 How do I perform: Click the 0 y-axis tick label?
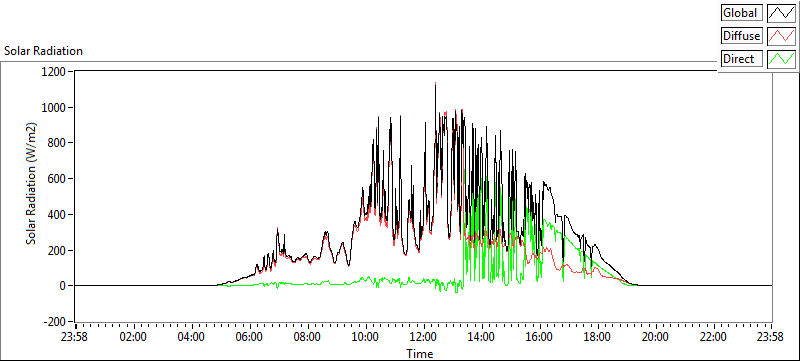click(x=63, y=286)
